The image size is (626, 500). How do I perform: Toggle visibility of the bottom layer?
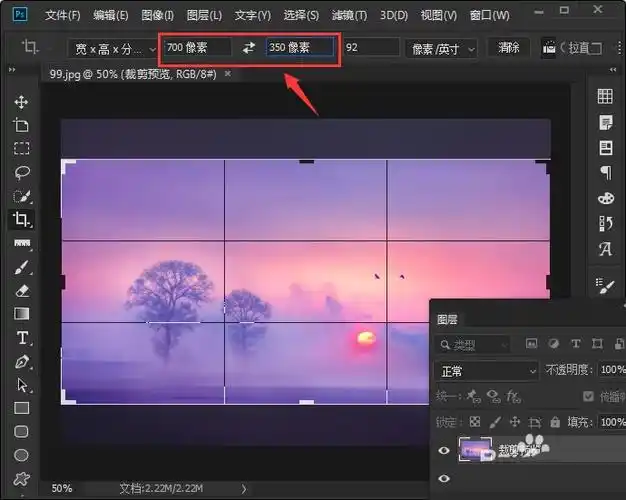(x=444, y=478)
